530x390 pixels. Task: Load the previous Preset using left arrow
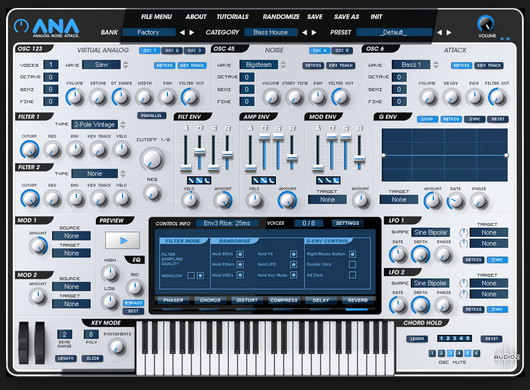[439, 32]
